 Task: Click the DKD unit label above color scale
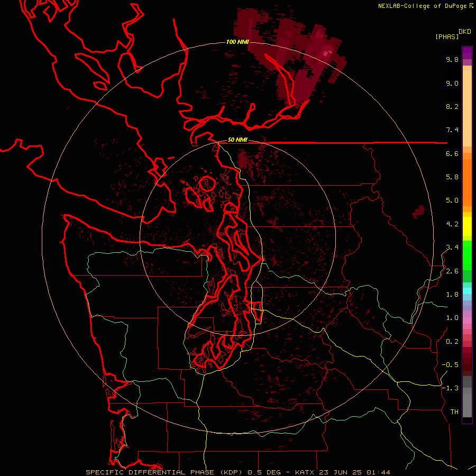(464, 32)
